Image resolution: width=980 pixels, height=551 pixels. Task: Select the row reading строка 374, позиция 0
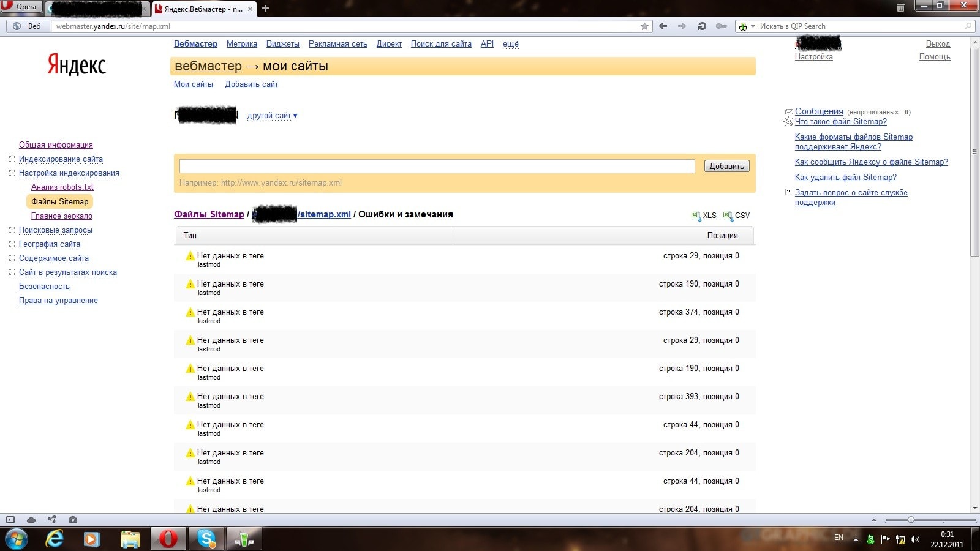464,316
